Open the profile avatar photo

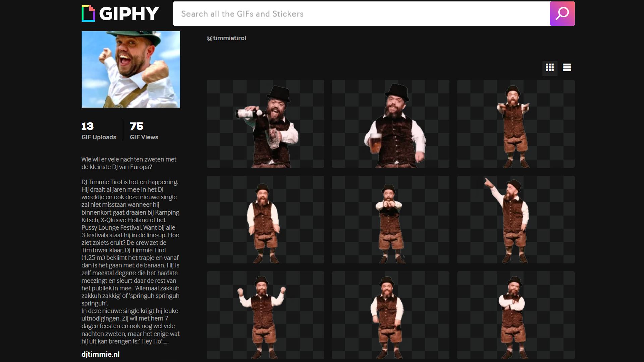tap(130, 69)
